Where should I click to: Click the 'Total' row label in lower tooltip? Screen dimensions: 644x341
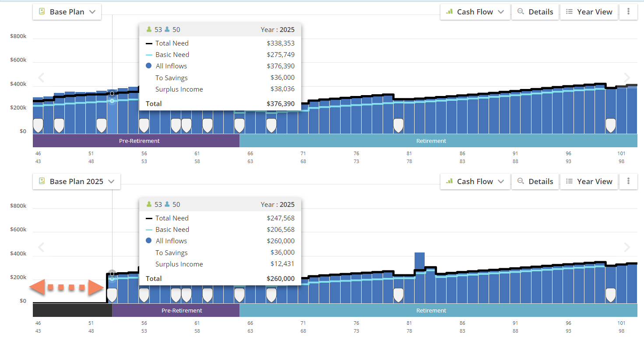154,279
